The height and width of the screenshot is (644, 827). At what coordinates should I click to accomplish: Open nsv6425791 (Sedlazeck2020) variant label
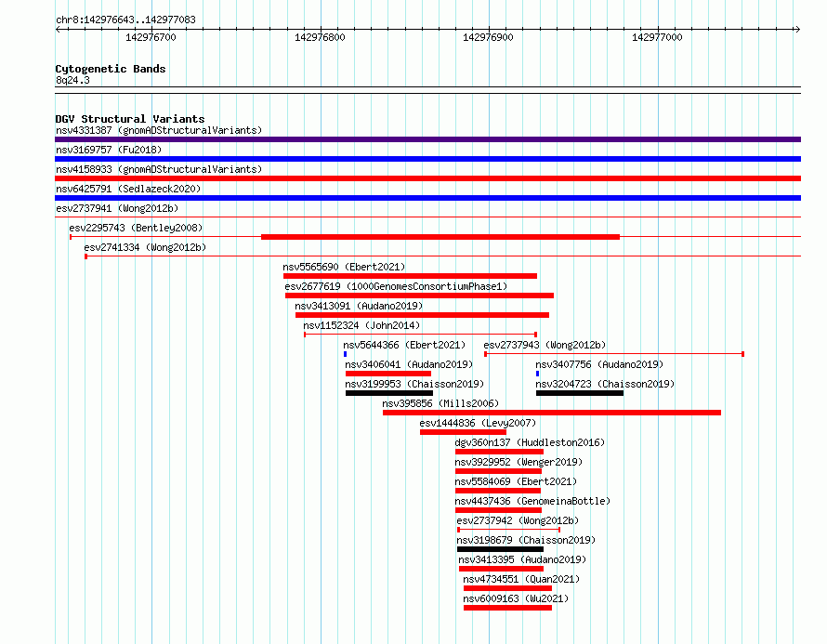(x=128, y=189)
